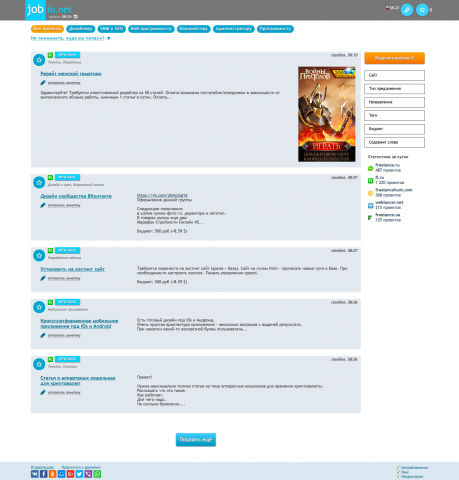Viewport: 459px width, 480px height.
Task: Open 'Установить на хостинг сайт' project link
Action: pos(73,269)
